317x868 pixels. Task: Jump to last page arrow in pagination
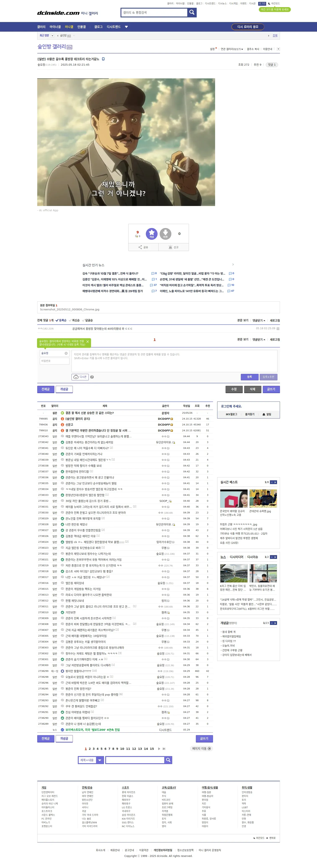tap(164, 749)
